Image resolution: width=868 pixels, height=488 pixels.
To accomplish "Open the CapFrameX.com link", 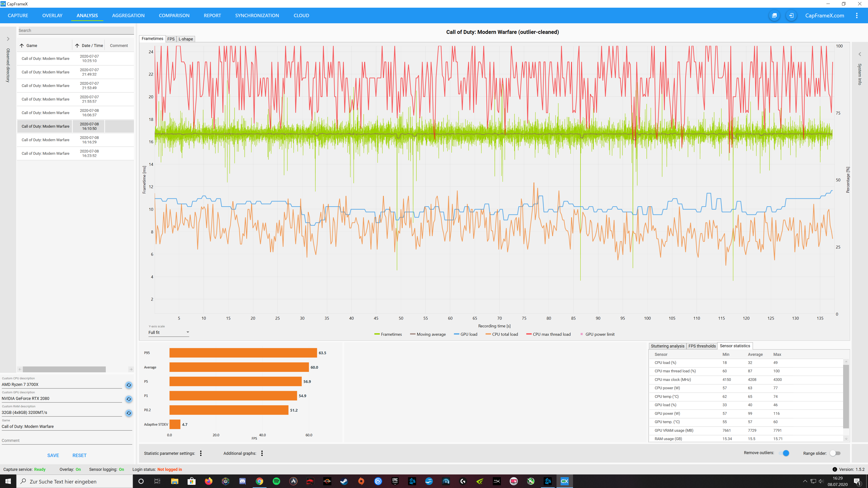I will (824, 16).
